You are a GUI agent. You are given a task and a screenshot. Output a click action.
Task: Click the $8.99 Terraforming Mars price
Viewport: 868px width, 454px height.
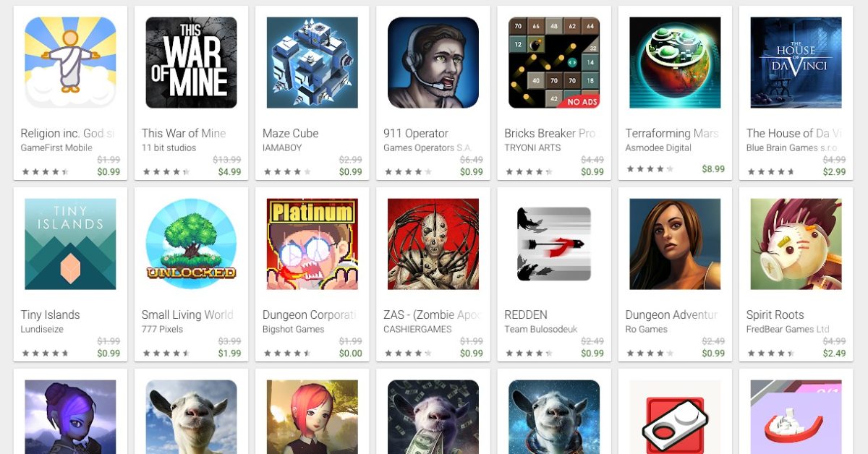[713, 169]
